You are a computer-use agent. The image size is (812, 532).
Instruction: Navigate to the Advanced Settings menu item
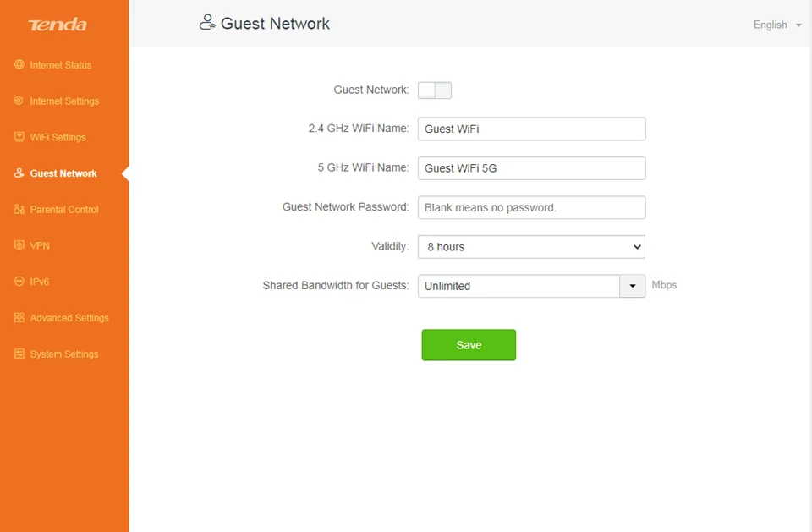point(69,318)
